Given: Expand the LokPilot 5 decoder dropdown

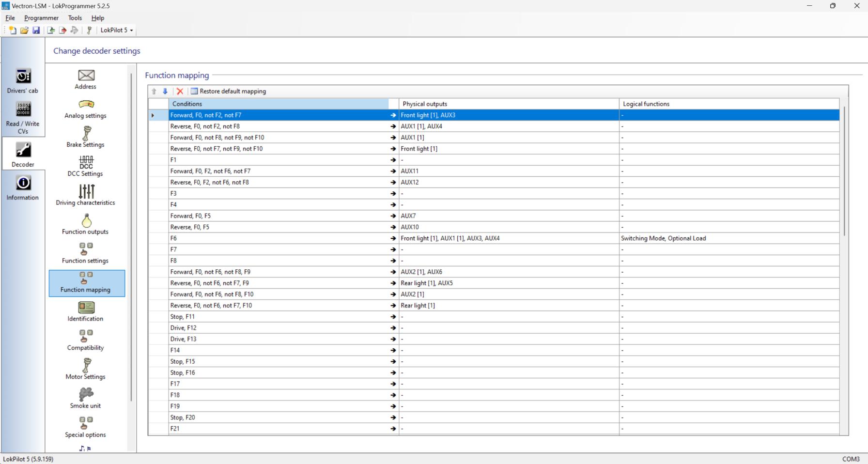Looking at the screenshot, I should pyautogui.click(x=117, y=30).
